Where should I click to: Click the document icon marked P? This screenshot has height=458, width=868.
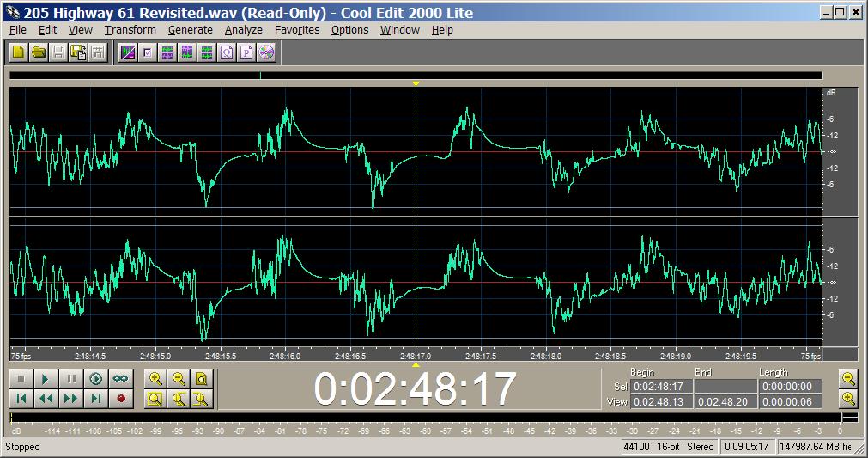click(246, 52)
